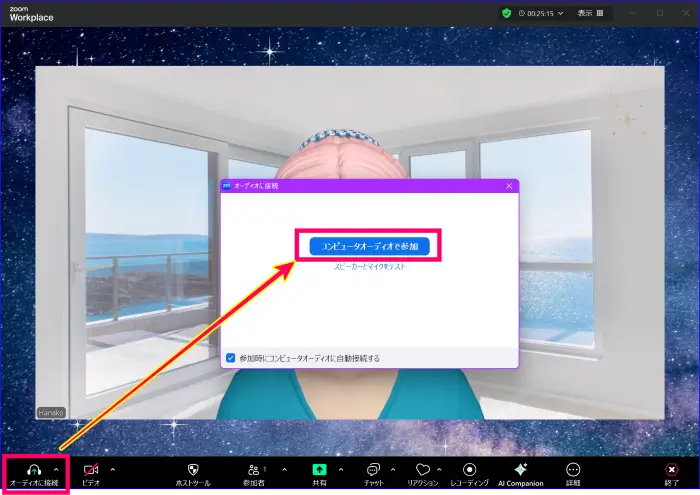This screenshot has width=700, height=495.
Task: Uncheck 参加時にコンピュータオーディオに自動接続する checkbox
Action: (231, 357)
